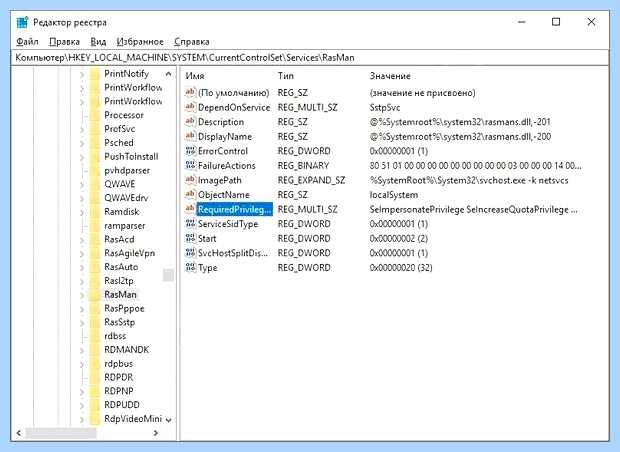Click the icon beside ObjectName value
The width and height of the screenshot is (620, 452).
pos(190,195)
